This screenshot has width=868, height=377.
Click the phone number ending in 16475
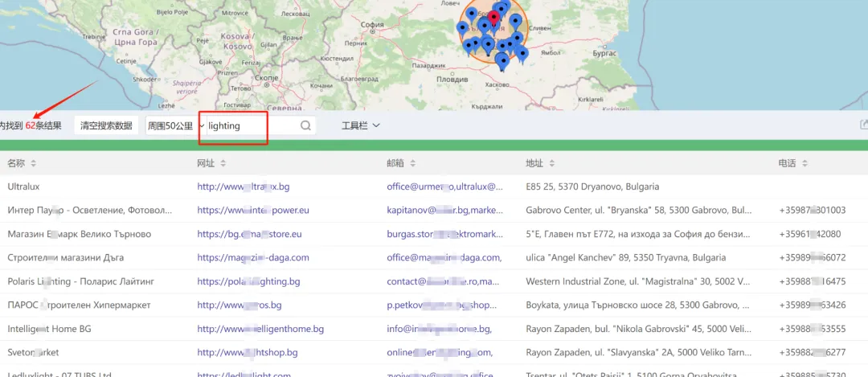(x=812, y=282)
